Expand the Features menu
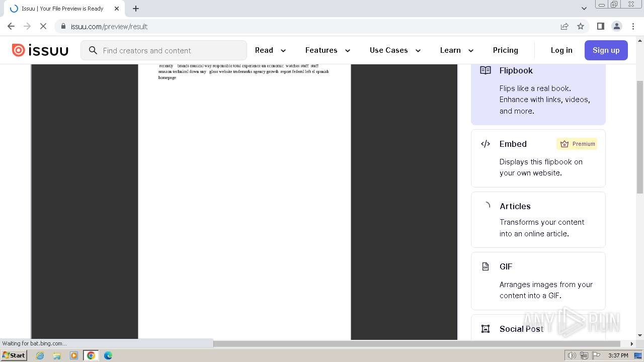 328,50
